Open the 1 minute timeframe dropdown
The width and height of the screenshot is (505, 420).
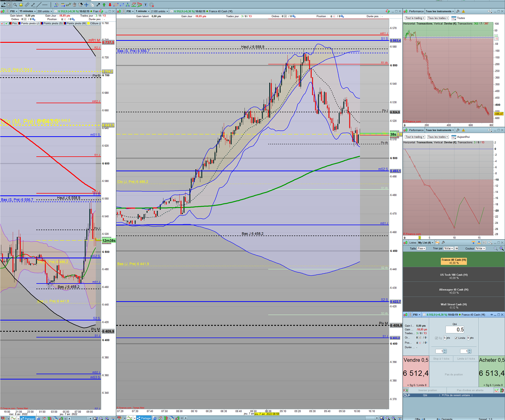tap(142, 11)
